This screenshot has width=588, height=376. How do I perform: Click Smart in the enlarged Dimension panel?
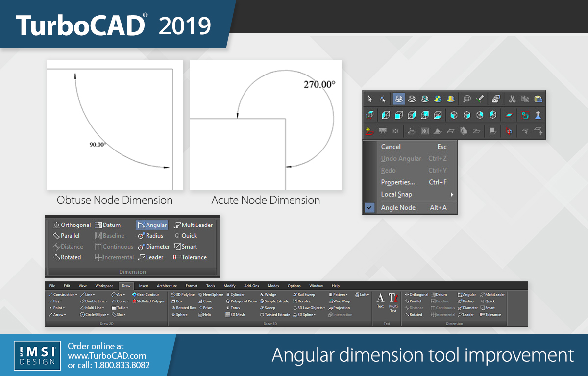coord(185,247)
